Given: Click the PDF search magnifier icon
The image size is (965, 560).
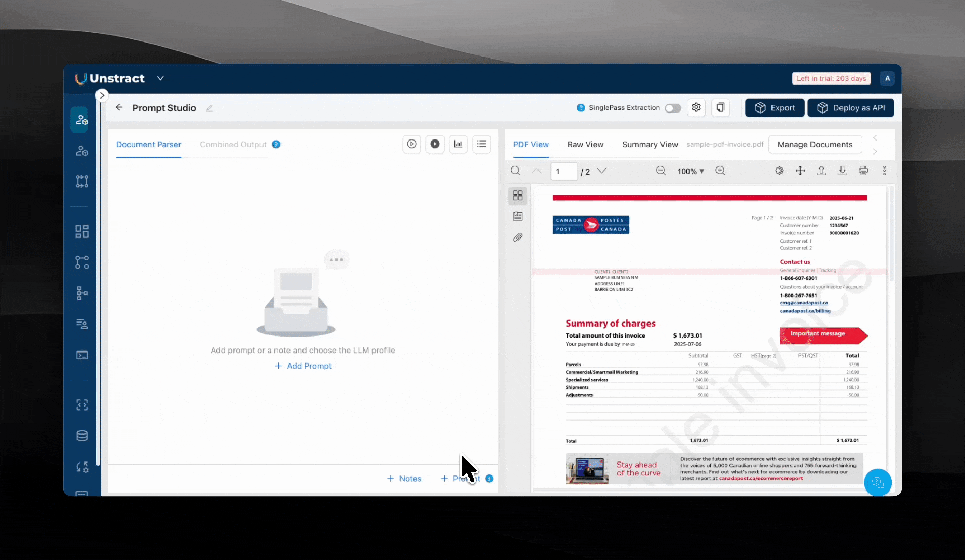Looking at the screenshot, I should pos(515,171).
